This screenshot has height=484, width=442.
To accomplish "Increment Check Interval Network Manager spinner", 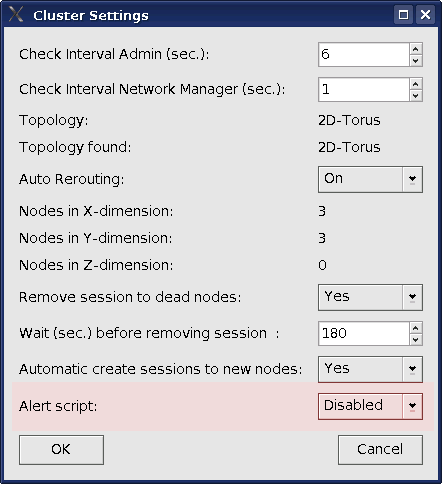I will click(415, 84).
